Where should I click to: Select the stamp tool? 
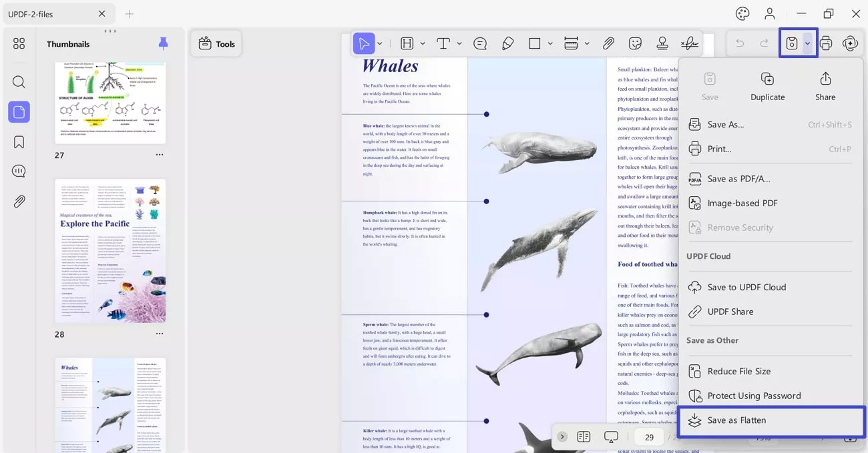click(x=662, y=43)
